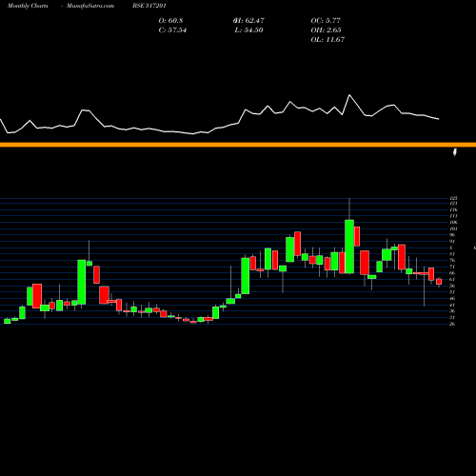Click the 111 price axis label
Image resolution: width=476 pixels, height=476 pixels.
(x=453, y=216)
